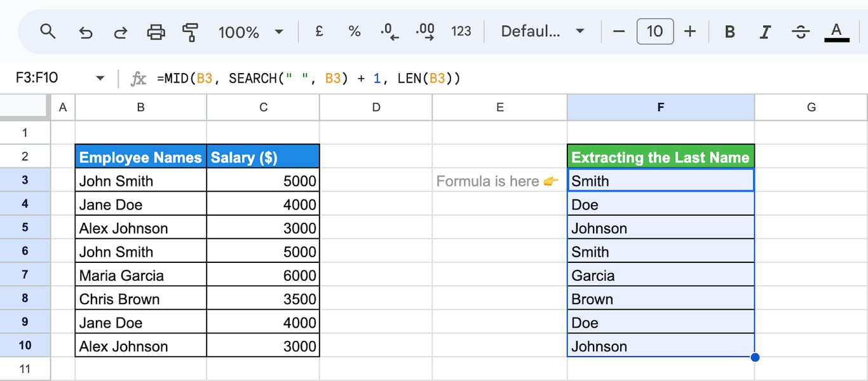Expand the Name box dropdown arrow
Viewport: 868px width, 381px height.
click(x=100, y=78)
